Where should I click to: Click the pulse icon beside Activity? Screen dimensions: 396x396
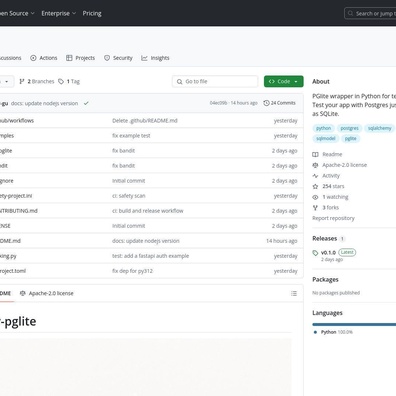tap(315, 176)
